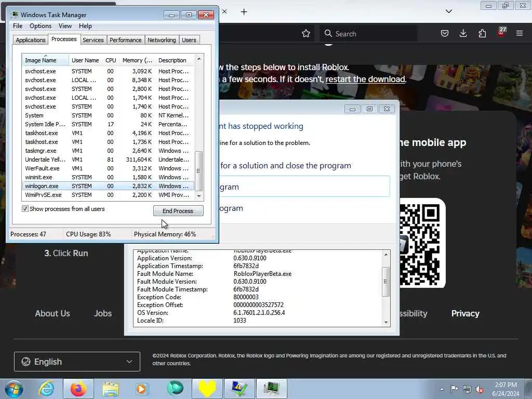Open the English language dropdown

[77, 362]
